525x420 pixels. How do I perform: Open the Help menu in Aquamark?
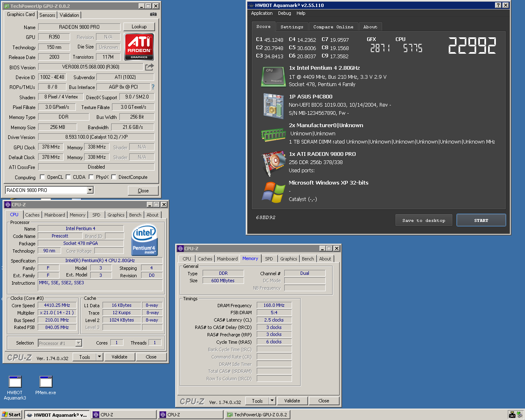click(301, 13)
